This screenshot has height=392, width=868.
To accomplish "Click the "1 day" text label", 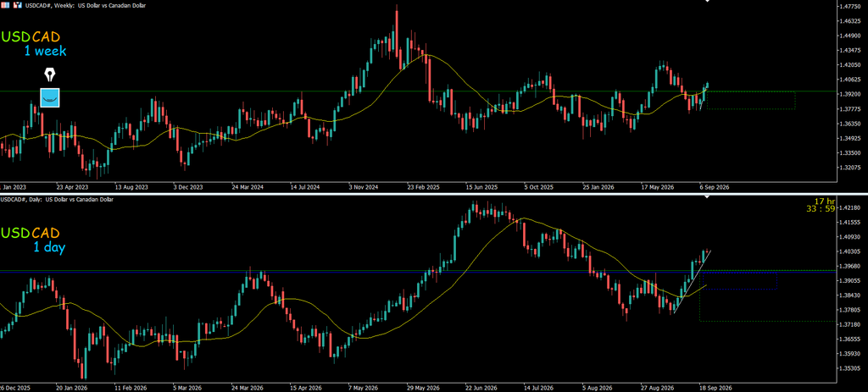I will (48, 247).
